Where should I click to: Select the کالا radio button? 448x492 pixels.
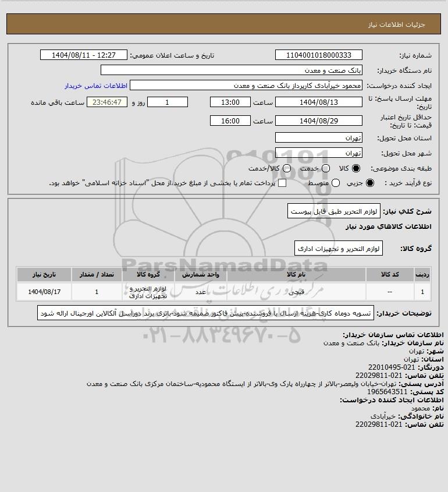[356, 168]
